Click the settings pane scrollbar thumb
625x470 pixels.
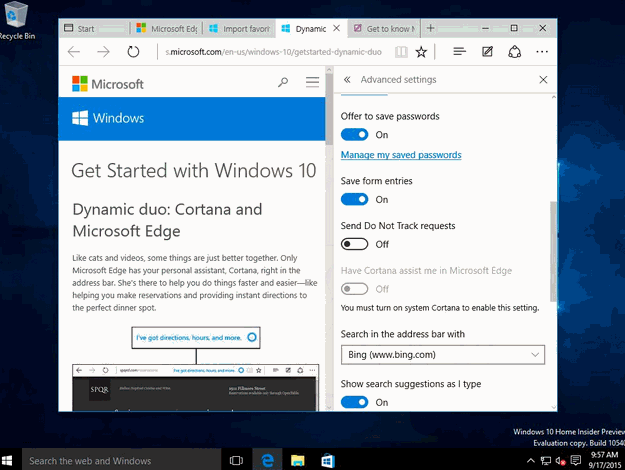553,251
